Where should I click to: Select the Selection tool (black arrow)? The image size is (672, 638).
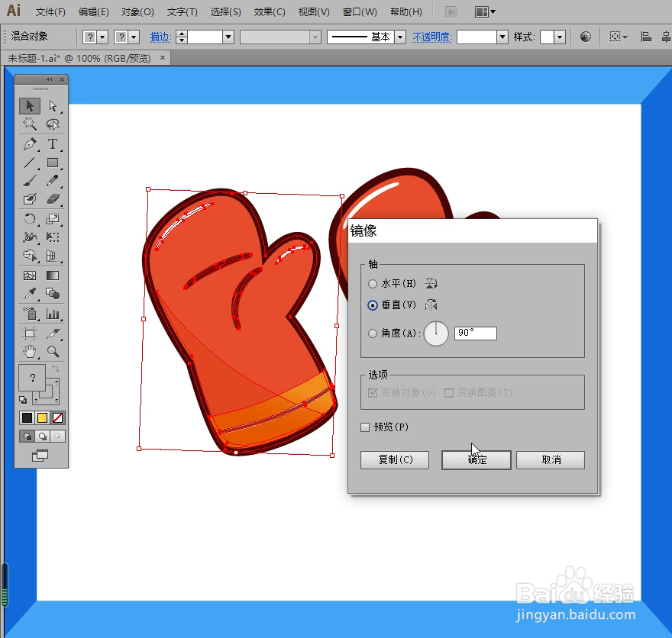coord(30,106)
